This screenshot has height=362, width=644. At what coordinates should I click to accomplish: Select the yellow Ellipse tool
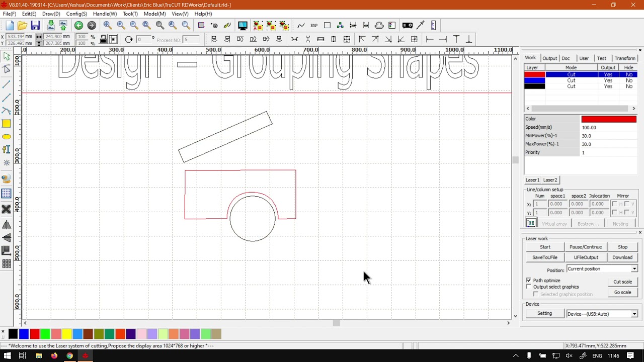pos(7,137)
